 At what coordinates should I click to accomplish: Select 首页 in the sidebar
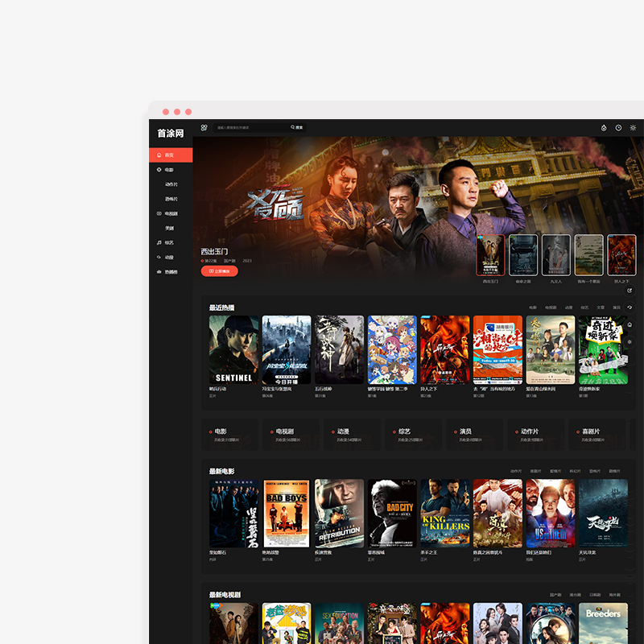coord(170,155)
